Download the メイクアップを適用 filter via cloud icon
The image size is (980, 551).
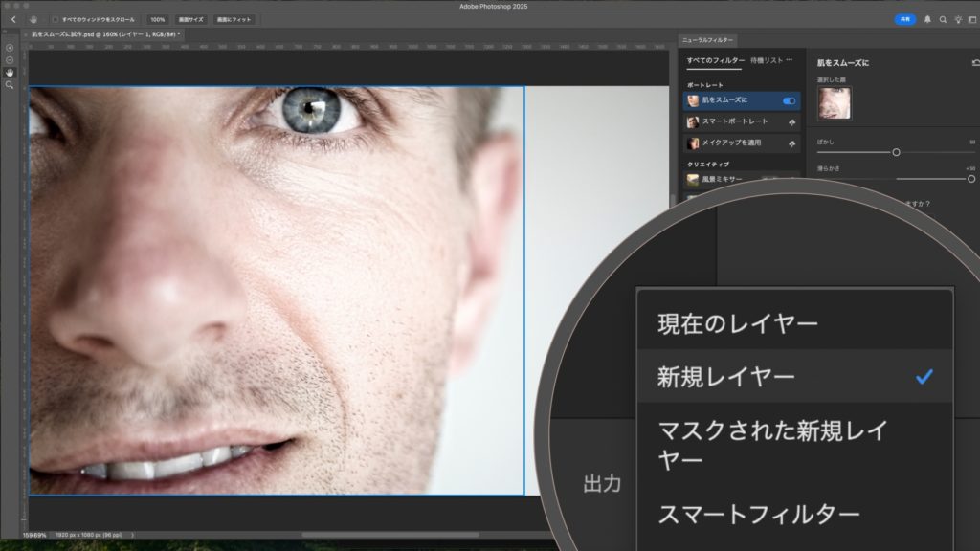click(791, 143)
